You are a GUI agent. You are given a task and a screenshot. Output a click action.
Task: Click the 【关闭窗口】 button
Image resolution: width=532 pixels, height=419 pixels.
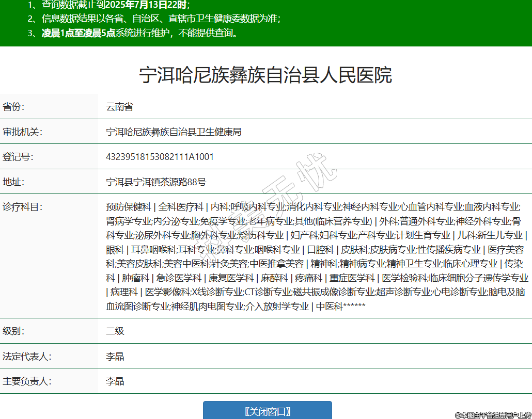267,411
